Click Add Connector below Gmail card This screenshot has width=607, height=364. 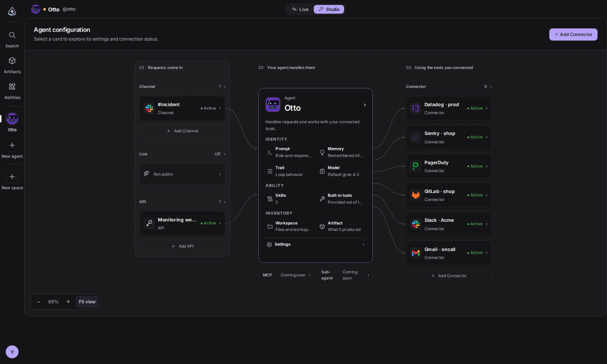coord(449,276)
